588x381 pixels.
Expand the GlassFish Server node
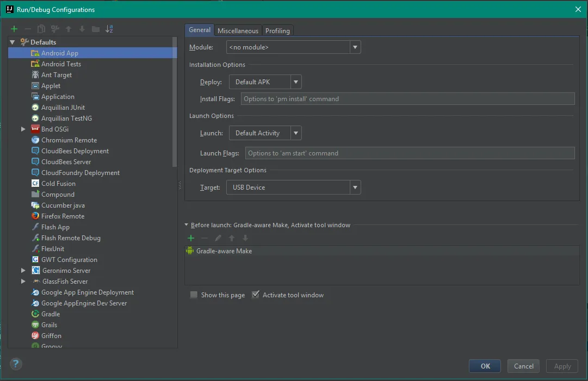tap(23, 281)
